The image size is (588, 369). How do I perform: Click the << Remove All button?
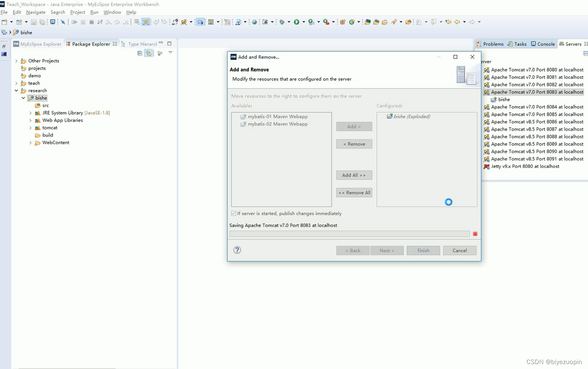354,193
